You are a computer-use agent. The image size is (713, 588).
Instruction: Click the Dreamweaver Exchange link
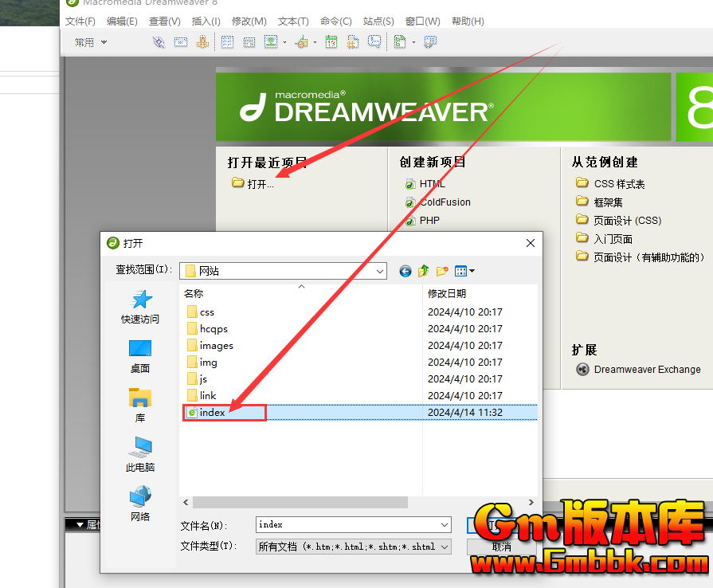coord(647,370)
